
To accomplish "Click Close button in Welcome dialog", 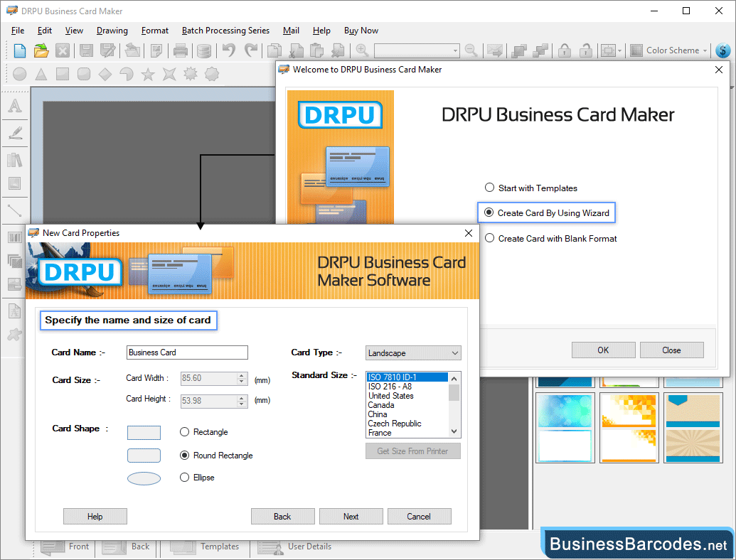I will (x=672, y=350).
